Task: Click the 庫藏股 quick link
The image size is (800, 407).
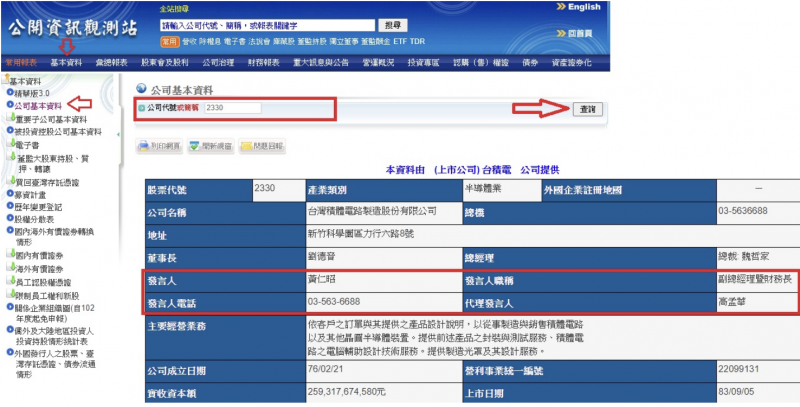Action: [x=284, y=41]
